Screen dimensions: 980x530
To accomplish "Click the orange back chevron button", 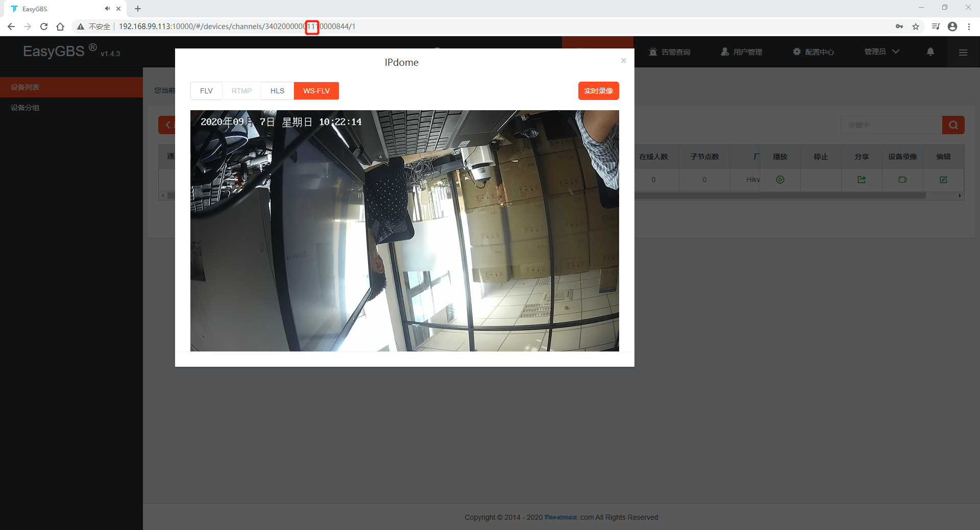I will point(167,125).
